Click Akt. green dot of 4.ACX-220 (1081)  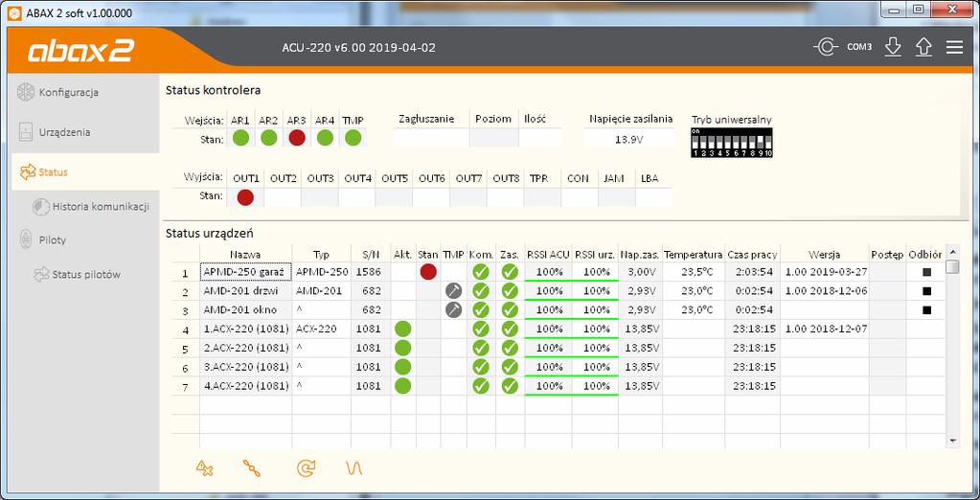click(x=403, y=386)
